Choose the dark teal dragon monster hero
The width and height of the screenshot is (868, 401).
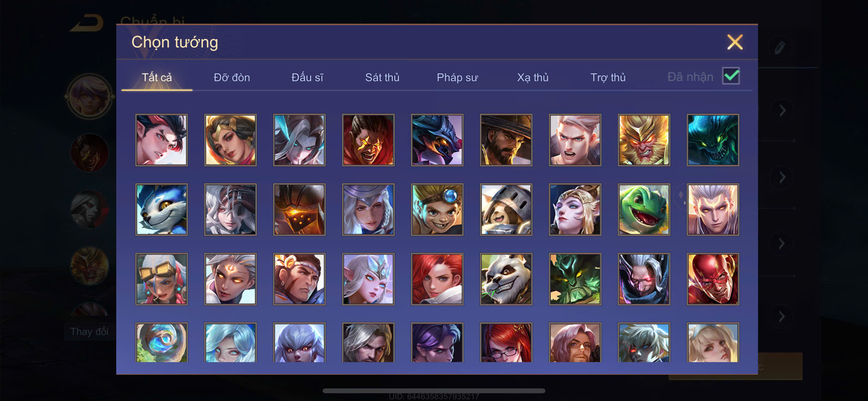[x=713, y=140]
